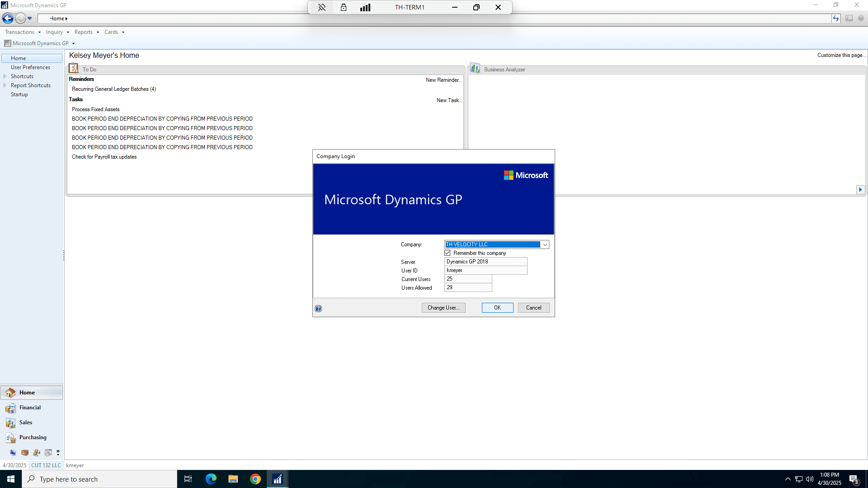Image resolution: width=868 pixels, height=488 pixels.
Task: Open the navigation history dropdown arrow
Action: 30,19
